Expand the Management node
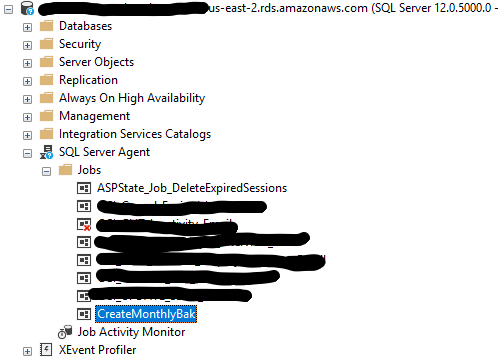This screenshot has height=360, width=498. tap(27, 117)
